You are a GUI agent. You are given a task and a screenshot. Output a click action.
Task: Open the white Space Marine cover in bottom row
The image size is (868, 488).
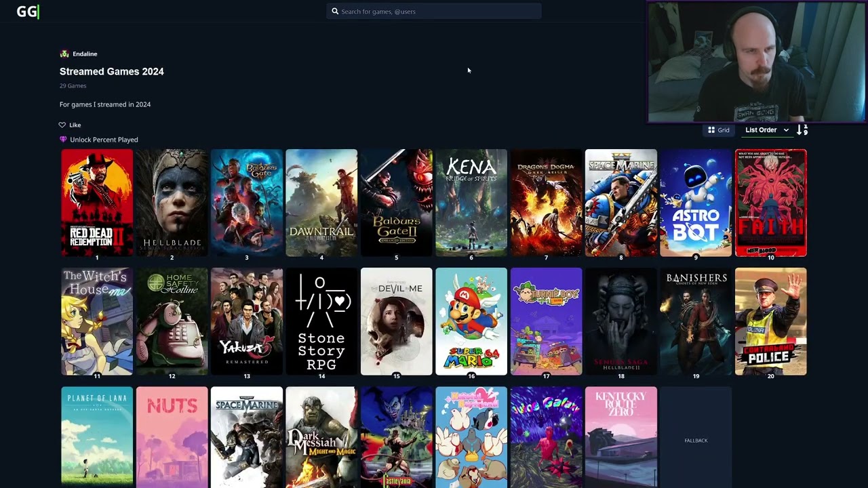coord(247,437)
